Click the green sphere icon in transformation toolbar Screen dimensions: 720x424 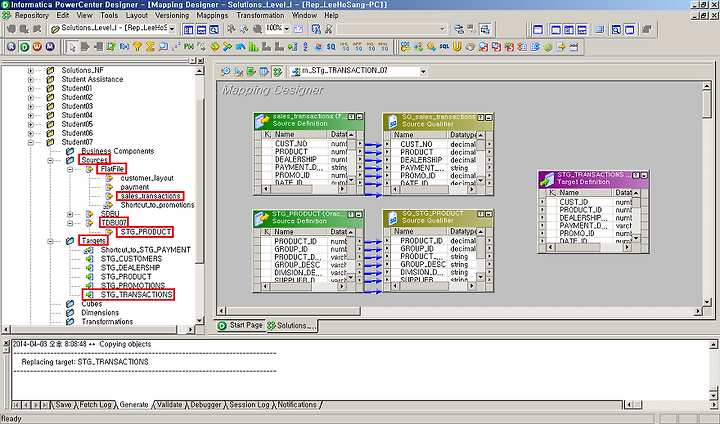tap(547, 46)
